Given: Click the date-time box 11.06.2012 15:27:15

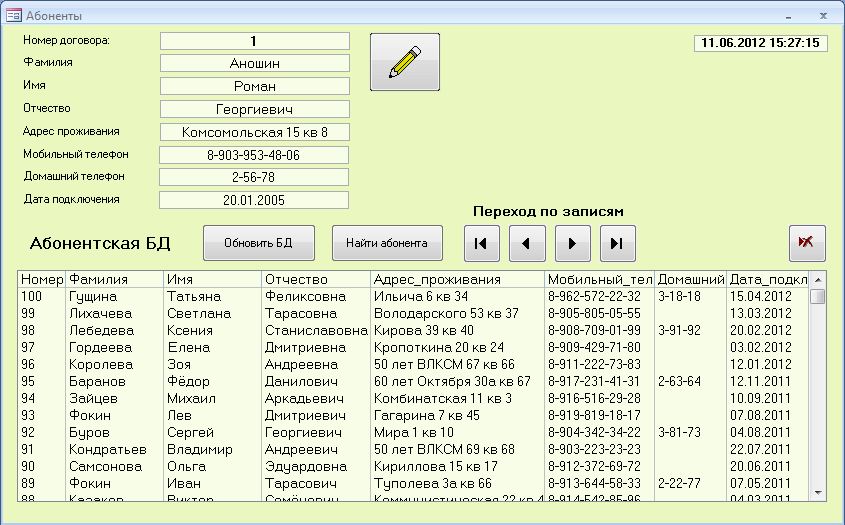Looking at the screenshot, I should 760,43.
